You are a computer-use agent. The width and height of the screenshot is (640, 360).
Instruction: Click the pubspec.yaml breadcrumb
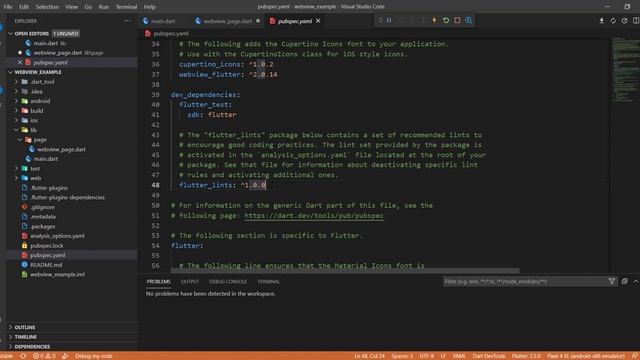pos(171,33)
